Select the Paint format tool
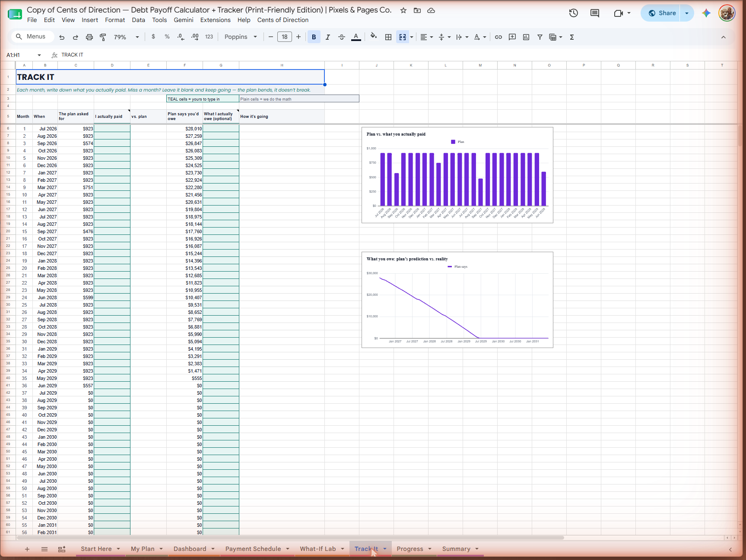746x560 pixels. click(x=103, y=37)
